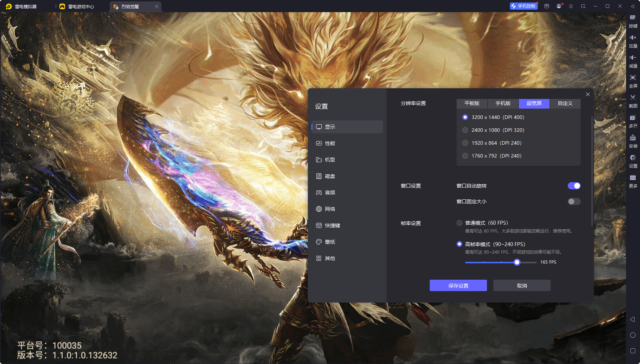Viewport: 640px width, 364px height.
Task: Switch to the 平板版 resolution tab
Action: tap(472, 103)
